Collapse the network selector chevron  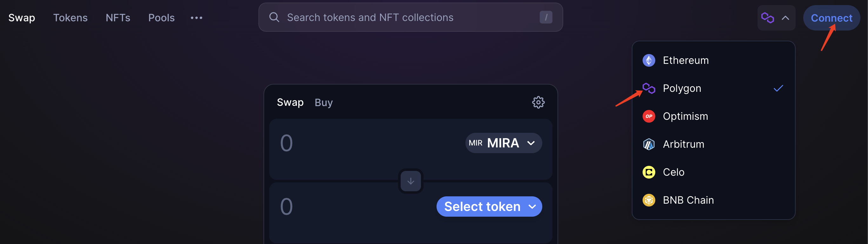coord(785,18)
